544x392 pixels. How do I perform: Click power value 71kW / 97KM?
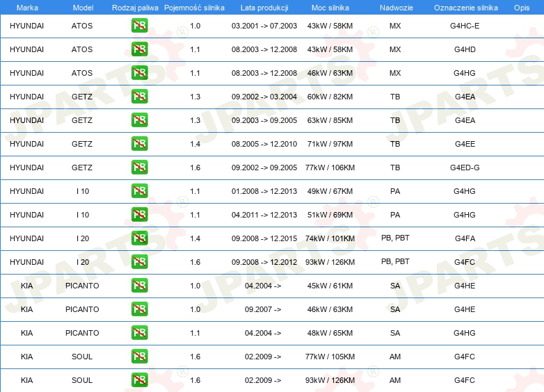tap(330, 144)
